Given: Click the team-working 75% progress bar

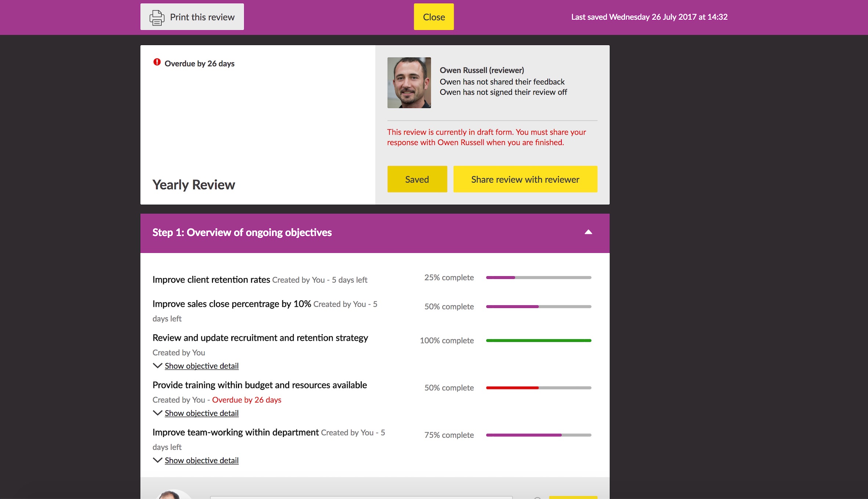Looking at the screenshot, I should 539,435.
